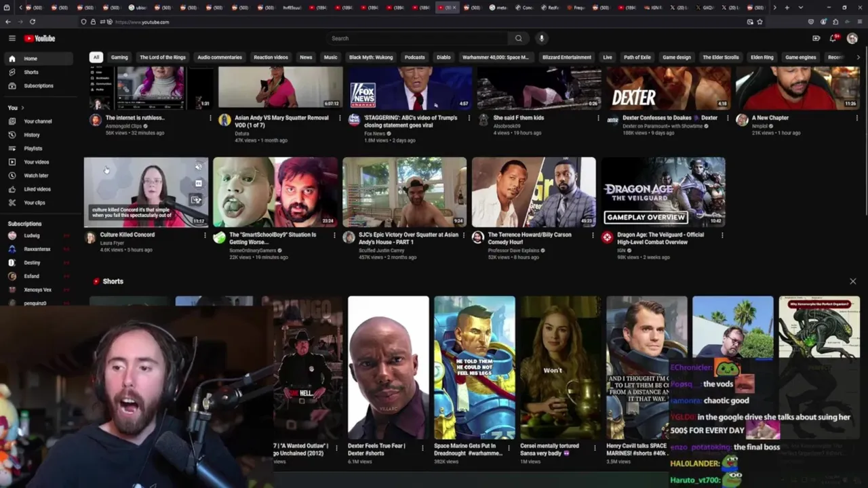This screenshot has width=868, height=488.
Task: Go back with browser back arrow
Action: point(8,22)
